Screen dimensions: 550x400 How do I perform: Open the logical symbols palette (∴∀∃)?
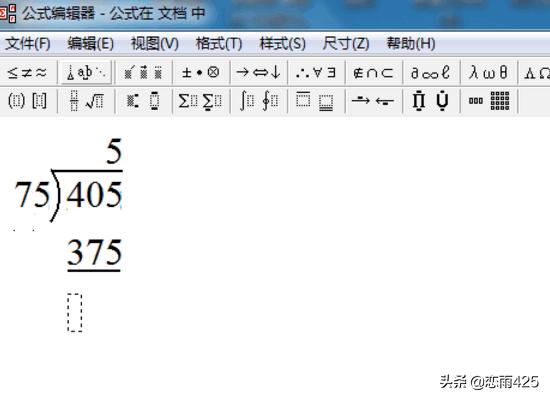coord(316,73)
